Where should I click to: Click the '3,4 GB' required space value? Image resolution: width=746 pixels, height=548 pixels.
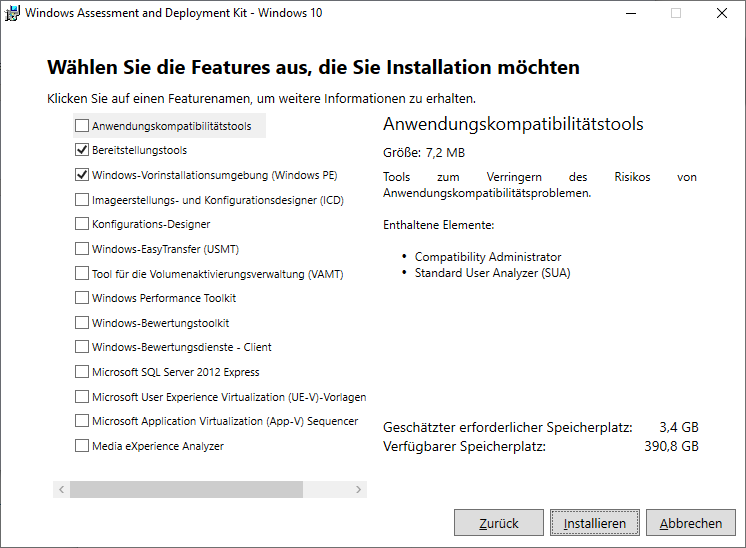[x=679, y=427]
